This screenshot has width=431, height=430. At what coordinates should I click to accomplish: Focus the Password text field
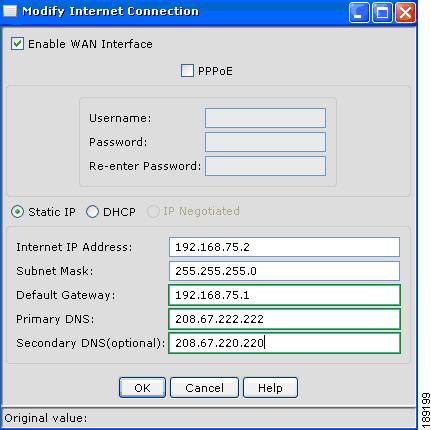265,142
